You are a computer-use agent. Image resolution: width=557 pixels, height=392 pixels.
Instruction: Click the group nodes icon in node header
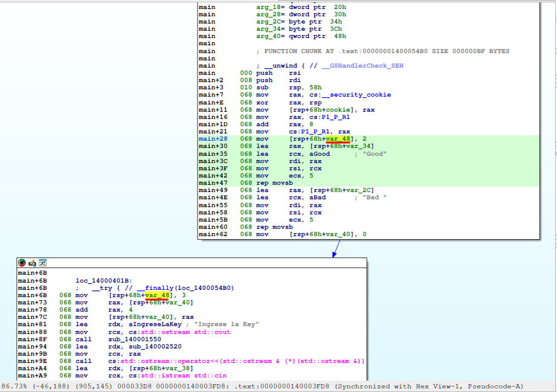[42, 263]
